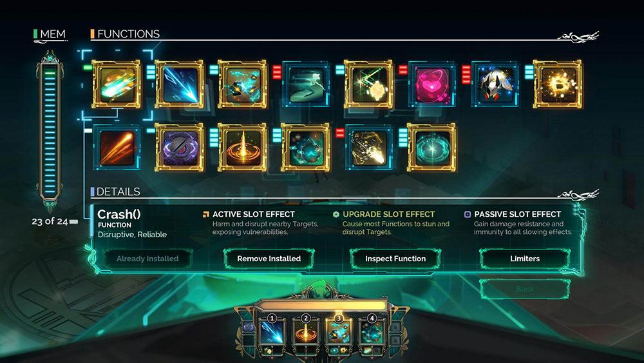Choose the teal glowing ring function

tap(431, 148)
